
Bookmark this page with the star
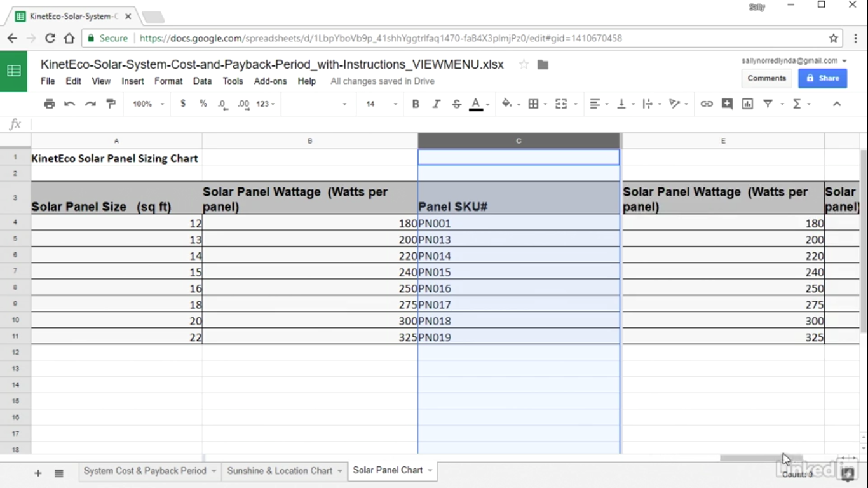(x=834, y=38)
